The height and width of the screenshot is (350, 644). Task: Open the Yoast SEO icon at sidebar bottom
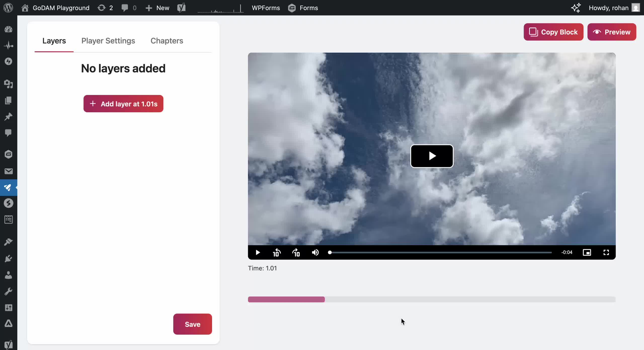click(x=8, y=344)
